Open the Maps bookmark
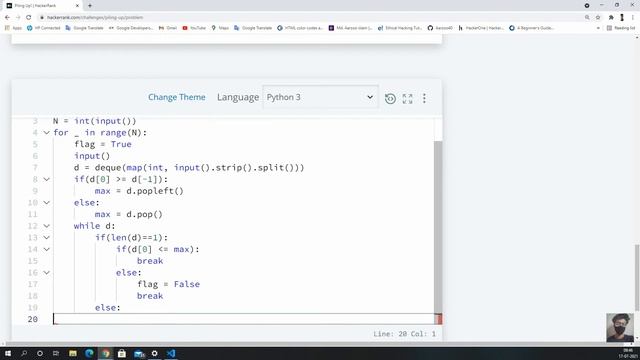640x360 pixels. click(220, 28)
